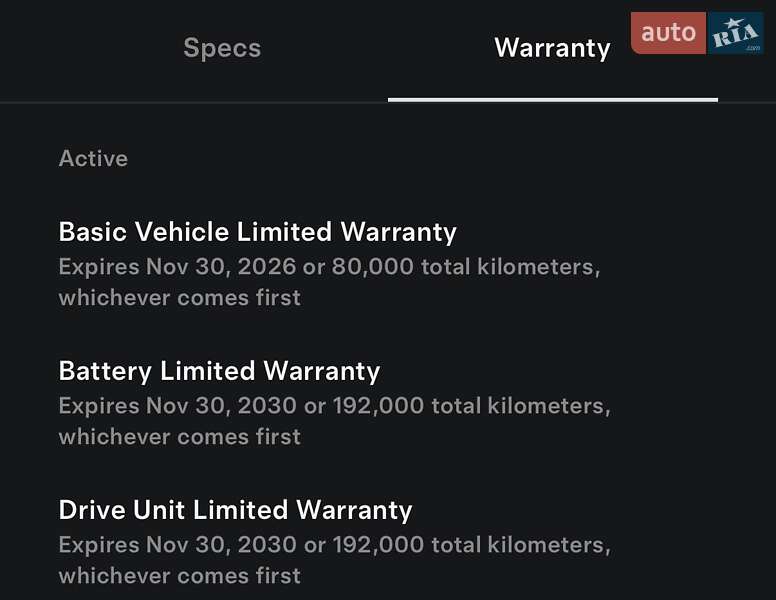
Task: Open Drive Unit Limited Warranty entry
Action: (235, 510)
